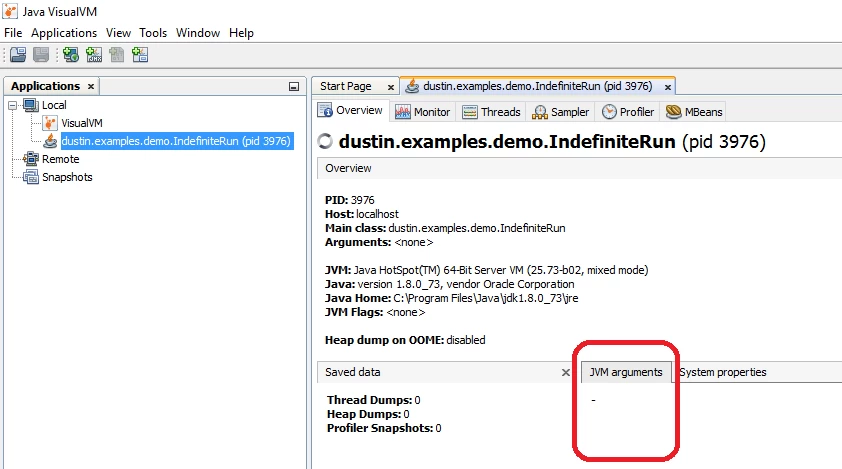Viewport: 842px width, 469px height.
Task: Click the Host localhost text
Action: coord(362,214)
